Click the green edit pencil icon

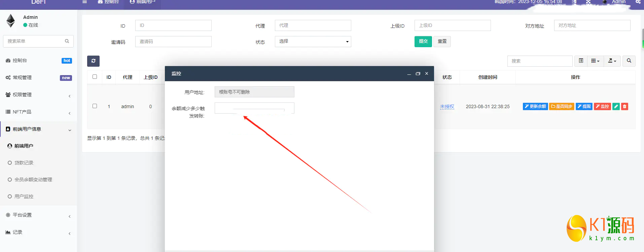pyautogui.click(x=616, y=106)
